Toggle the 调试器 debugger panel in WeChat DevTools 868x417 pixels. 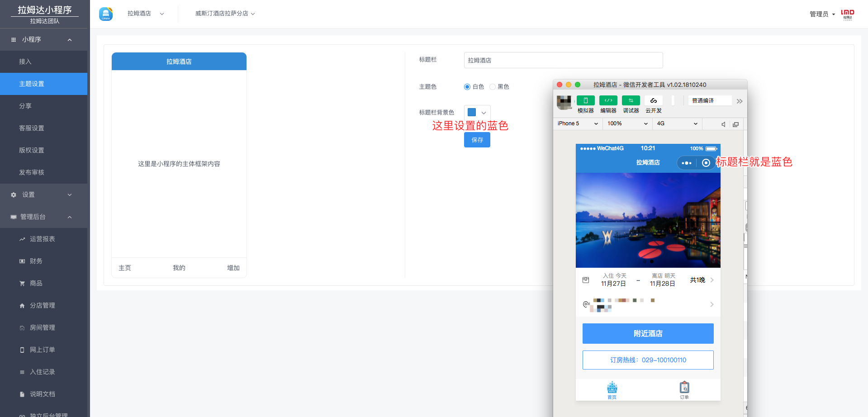(x=631, y=100)
